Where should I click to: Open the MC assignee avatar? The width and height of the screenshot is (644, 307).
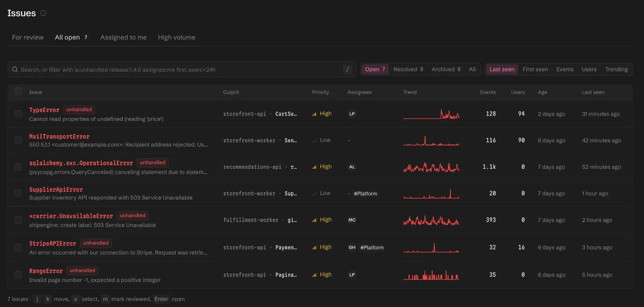[x=352, y=220]
